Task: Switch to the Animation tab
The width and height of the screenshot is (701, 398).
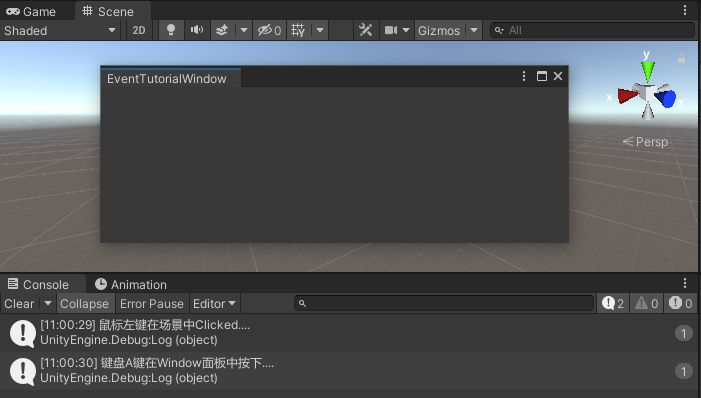Action: pyautogui.click(x=131, y=284)
